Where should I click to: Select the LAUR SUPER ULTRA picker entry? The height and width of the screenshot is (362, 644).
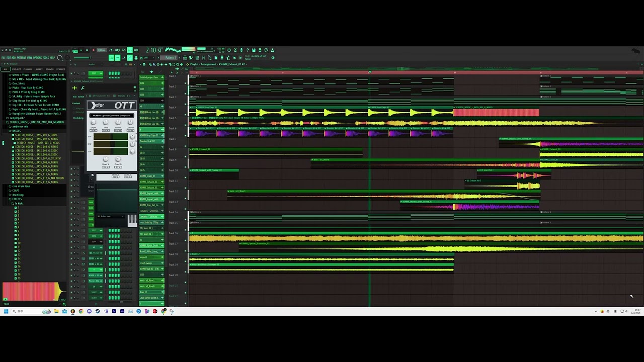point(152,298)
